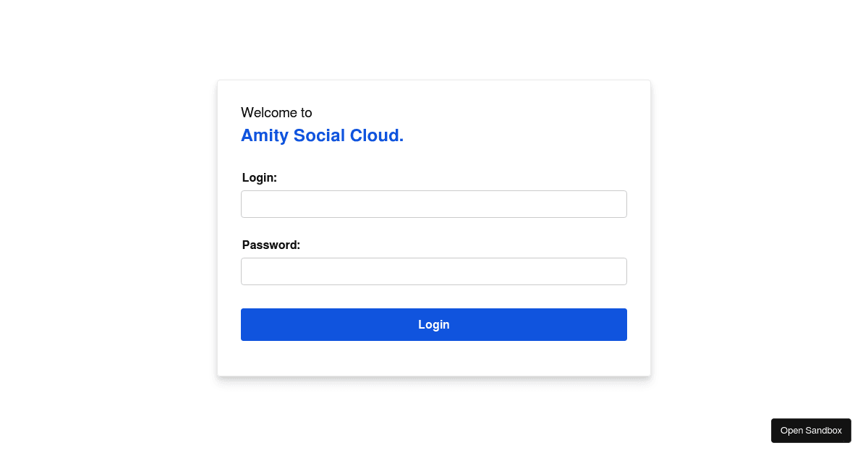Click the Open Sandbox button
Viewport: 868px width, 456px height.
(811, 430)
